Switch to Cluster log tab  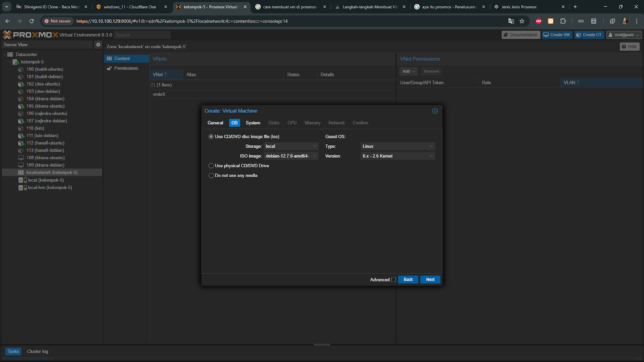pos(37,352)
